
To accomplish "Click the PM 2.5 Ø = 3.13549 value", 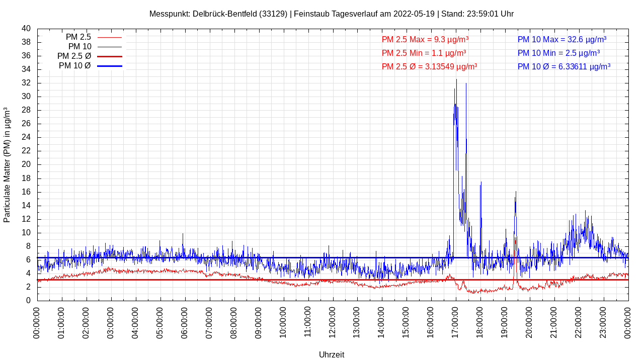I will point(429,66).
